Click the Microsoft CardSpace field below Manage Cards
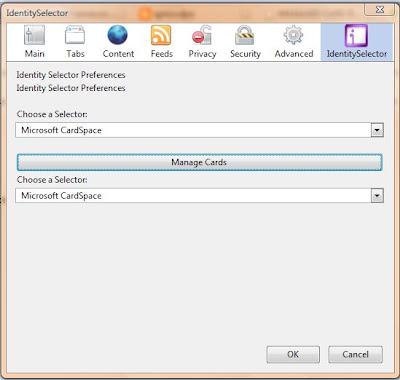This screenshot has height=380, width=400. point(199,196)
